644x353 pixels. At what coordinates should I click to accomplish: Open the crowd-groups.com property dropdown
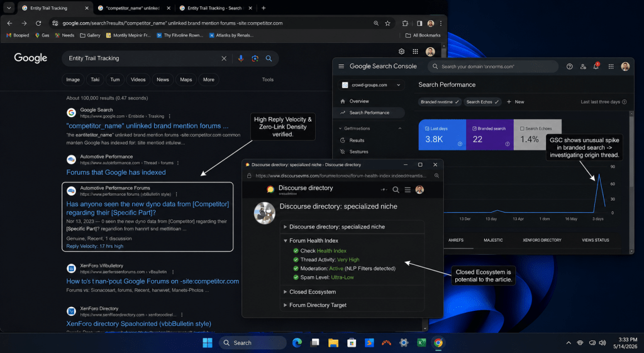(371, 85)
